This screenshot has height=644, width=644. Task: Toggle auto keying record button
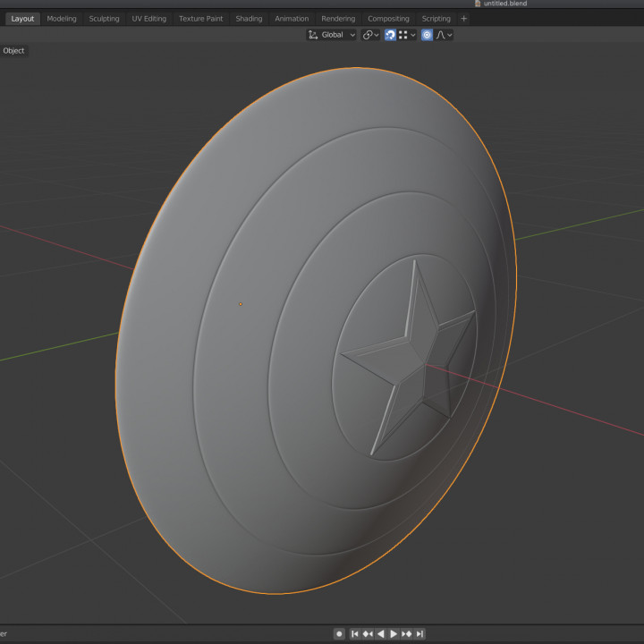click(339, 634)
